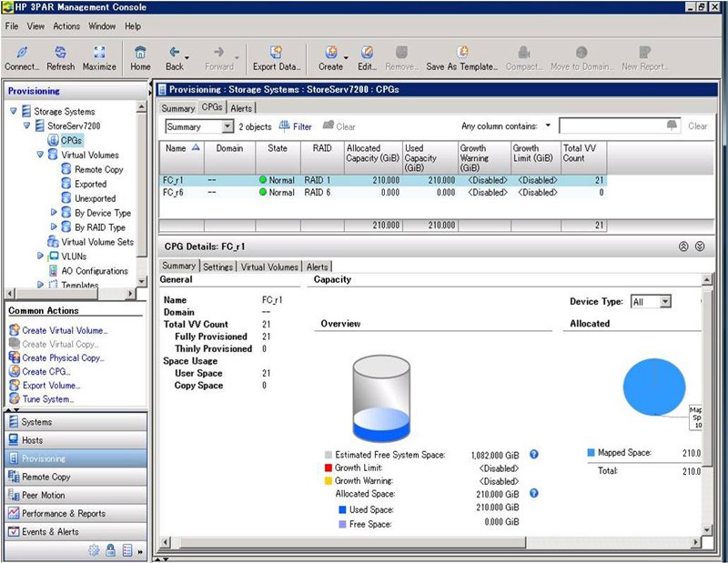This screenshot has height=563, width=728.
Task: Switch to the top Summary tab
Action: click(177, 108)
